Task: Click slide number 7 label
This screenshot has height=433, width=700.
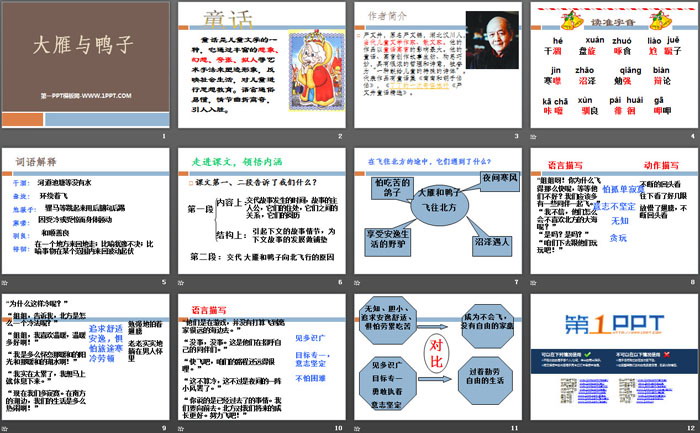Action: point(517,282)
